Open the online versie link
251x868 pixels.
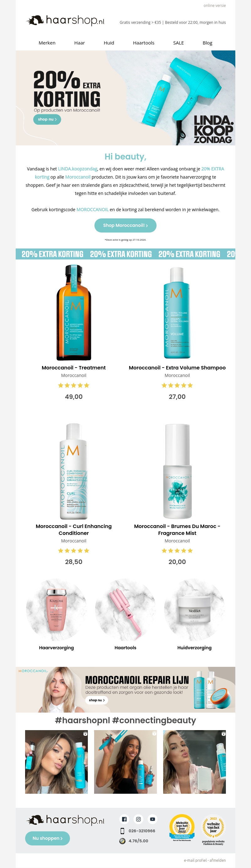click(x=215, y=5)
